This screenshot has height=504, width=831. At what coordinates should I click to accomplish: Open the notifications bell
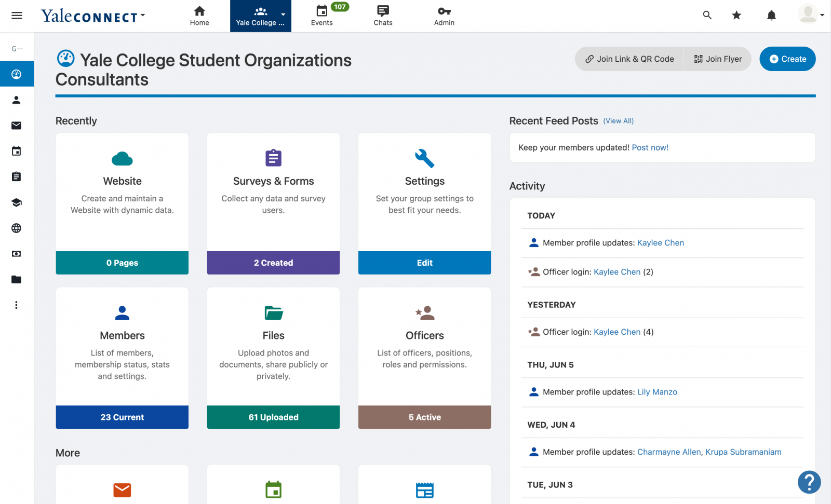[771, 16]
